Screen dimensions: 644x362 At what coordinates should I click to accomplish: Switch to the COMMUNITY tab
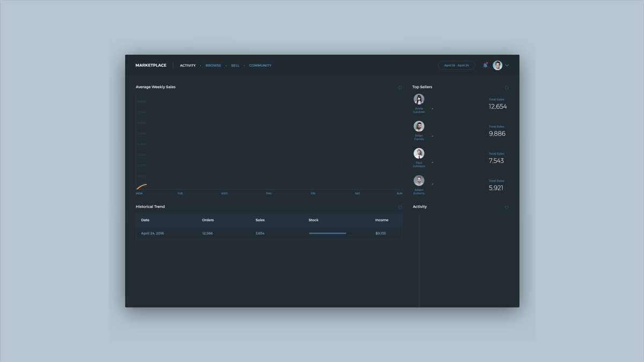[x=260, y=65]
